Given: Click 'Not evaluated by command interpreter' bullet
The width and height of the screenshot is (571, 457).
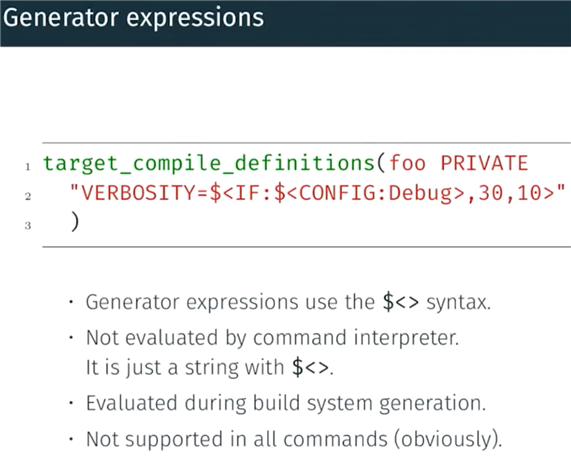Looking at the screenshot, I should coord(272,338).
